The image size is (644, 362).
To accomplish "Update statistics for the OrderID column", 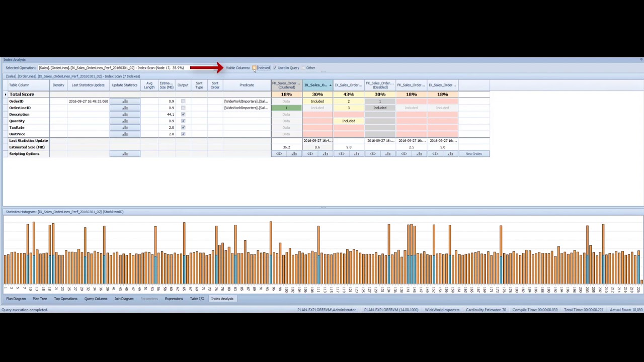I will (125, 102).
